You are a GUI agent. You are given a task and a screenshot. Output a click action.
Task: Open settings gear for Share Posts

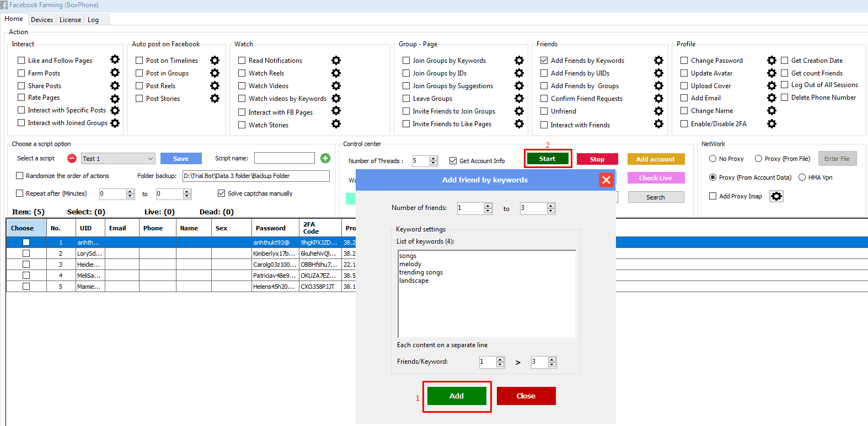click(115, 85)
